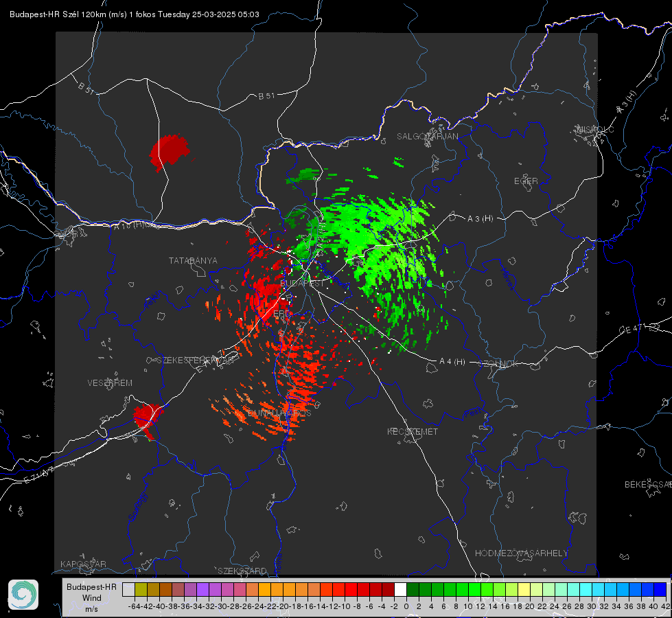Image resolution: width=672 pixels, height=618 pixels.
Task: Click the EGER city label
Action: click(526, 181)
